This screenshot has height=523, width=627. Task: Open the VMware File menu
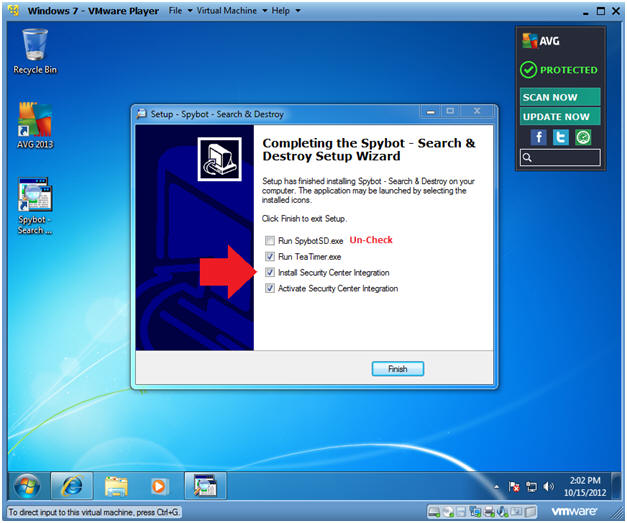tap(175, 11)
